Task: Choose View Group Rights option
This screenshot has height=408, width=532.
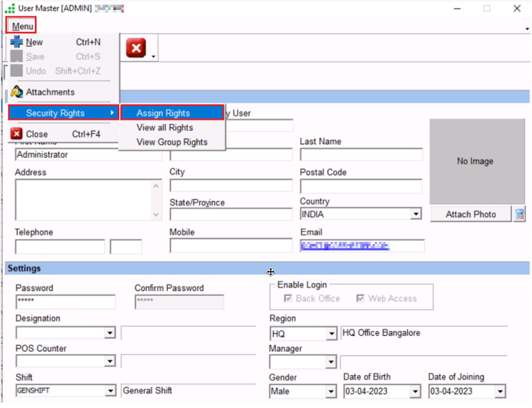Action: tap(172, 142)
